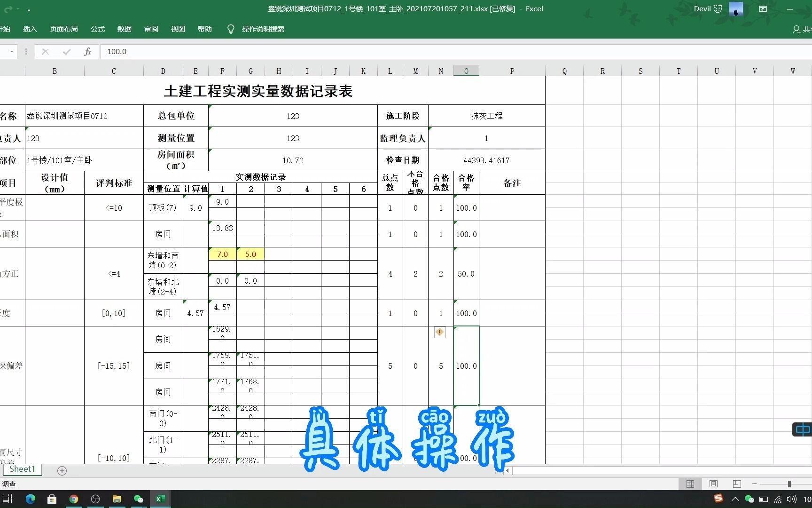Select the yellow cell with 7.0
The image size is (812, 508).
(222, 254)
